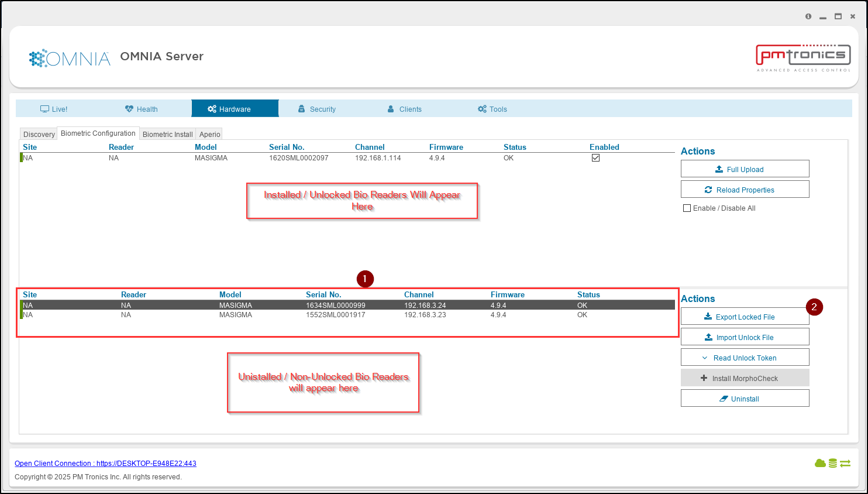Expand the Read Unlock Token dropdown
This screenshot has width=868, height=494.
click(x=745, y=358)
